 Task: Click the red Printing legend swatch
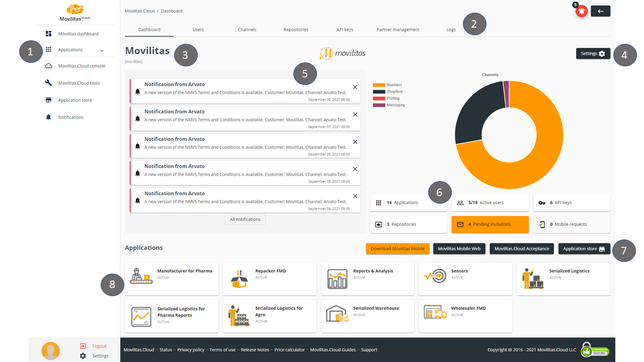pos(379,98)
